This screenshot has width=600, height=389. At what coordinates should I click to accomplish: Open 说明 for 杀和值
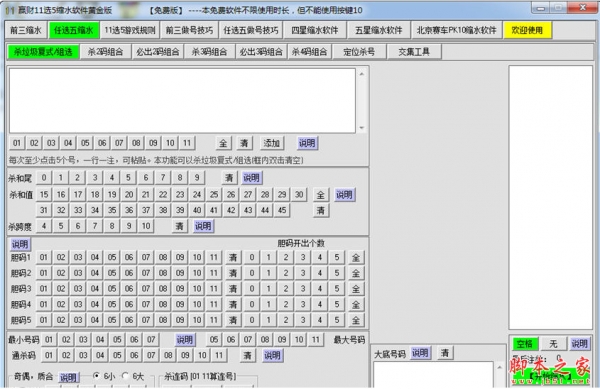click(x=344, y=195)
